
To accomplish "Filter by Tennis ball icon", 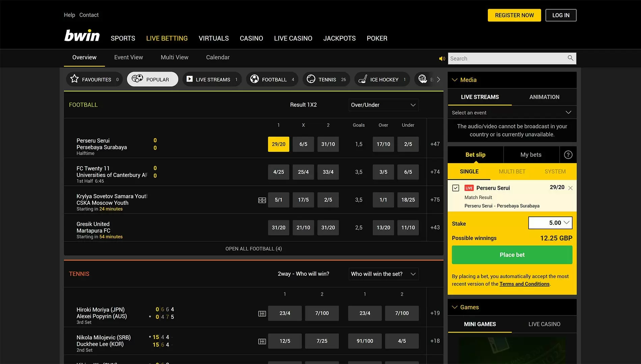I will 326,80.
